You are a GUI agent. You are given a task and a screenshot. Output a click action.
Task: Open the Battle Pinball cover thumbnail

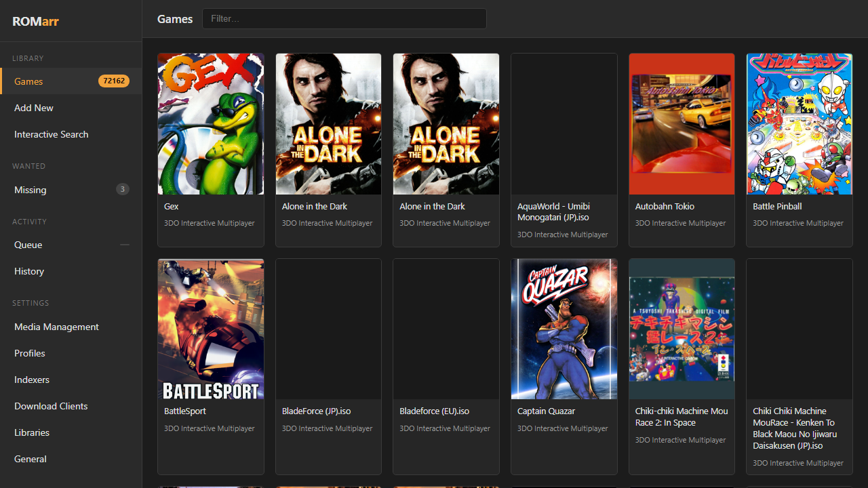(800, 124)
